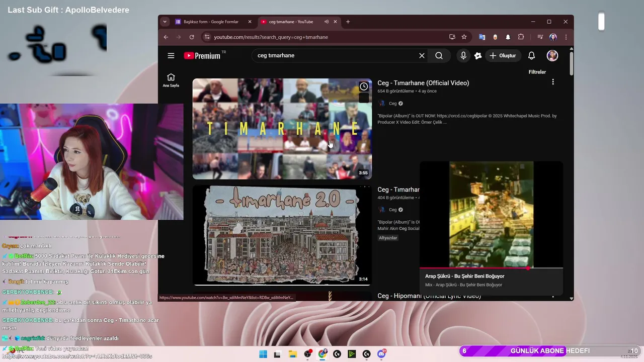Seek on the miniplayer red progress bar

point(491,268)
